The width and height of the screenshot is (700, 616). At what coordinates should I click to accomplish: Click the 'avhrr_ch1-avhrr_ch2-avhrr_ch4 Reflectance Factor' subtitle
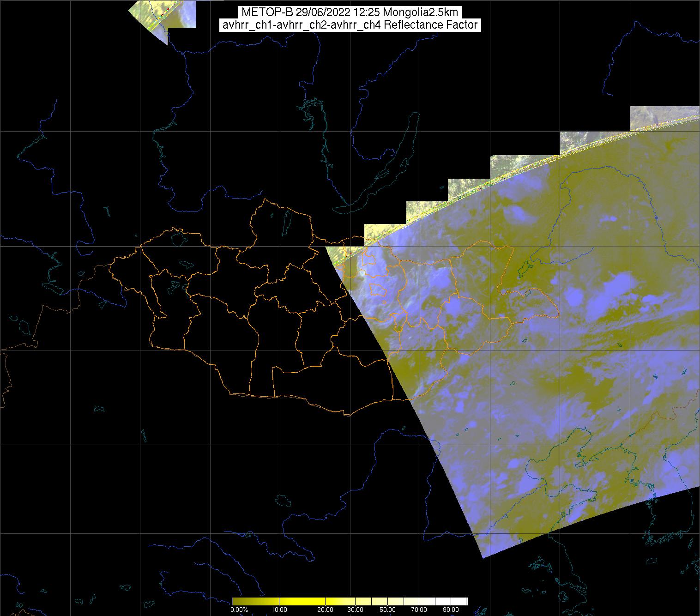point(350,25)
